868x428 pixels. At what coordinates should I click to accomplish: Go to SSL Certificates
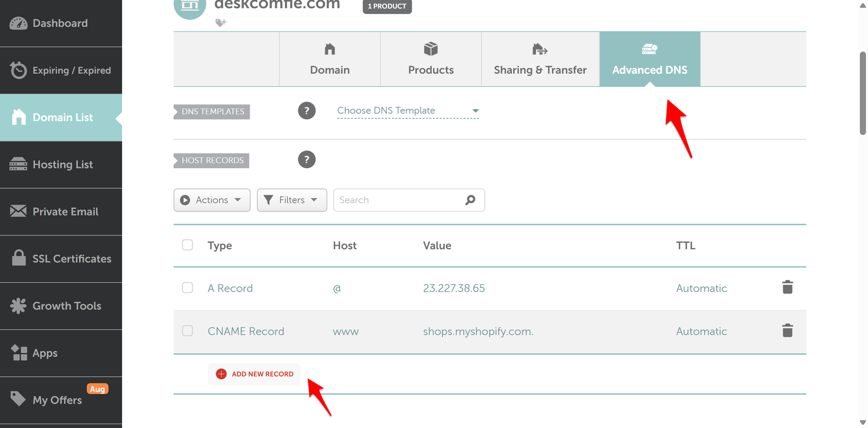pos(61,259)
